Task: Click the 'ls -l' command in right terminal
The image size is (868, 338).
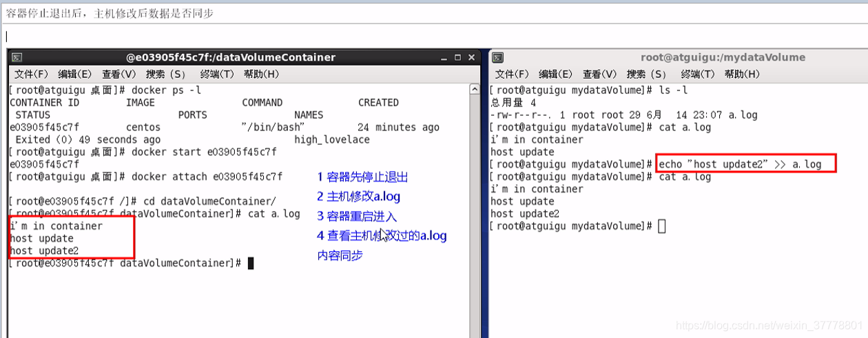Action: point(673,90)
